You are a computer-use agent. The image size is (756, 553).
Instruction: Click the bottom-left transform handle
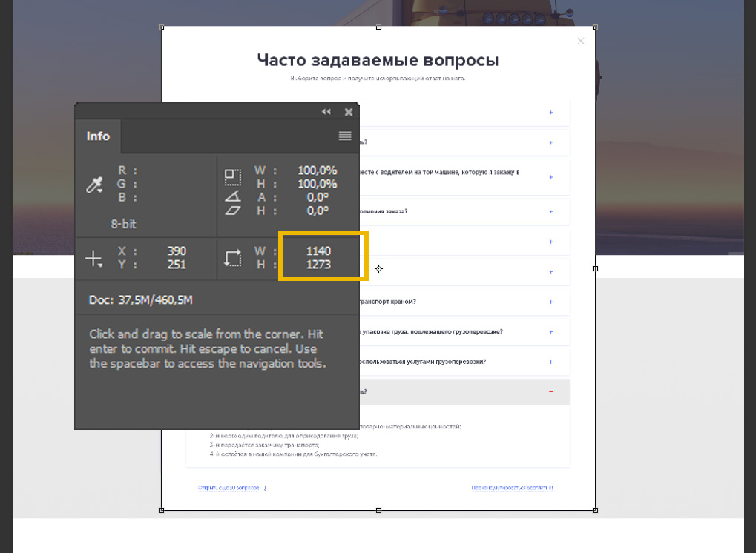(x=162, y=510)
